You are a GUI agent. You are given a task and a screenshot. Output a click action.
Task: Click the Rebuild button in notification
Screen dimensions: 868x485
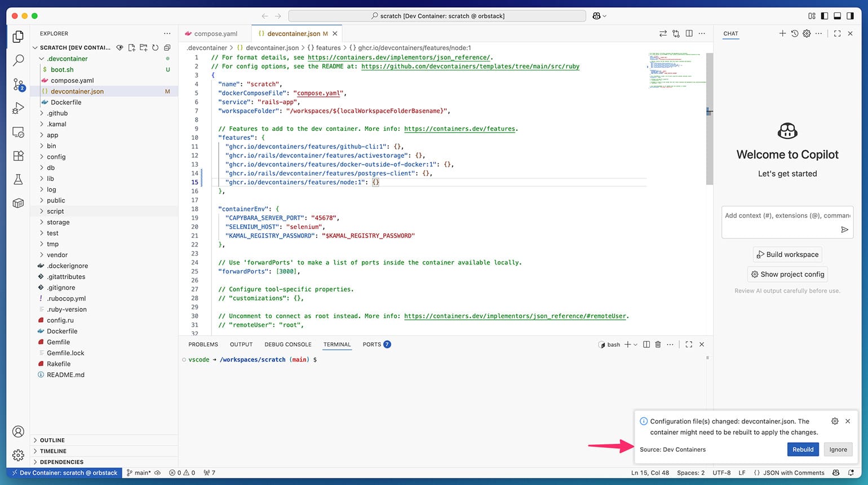(803, 449)
